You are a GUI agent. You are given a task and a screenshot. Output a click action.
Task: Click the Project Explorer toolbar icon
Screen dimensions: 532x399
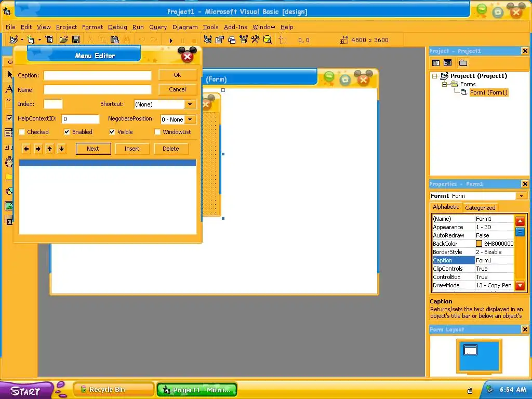coord(208,39)
